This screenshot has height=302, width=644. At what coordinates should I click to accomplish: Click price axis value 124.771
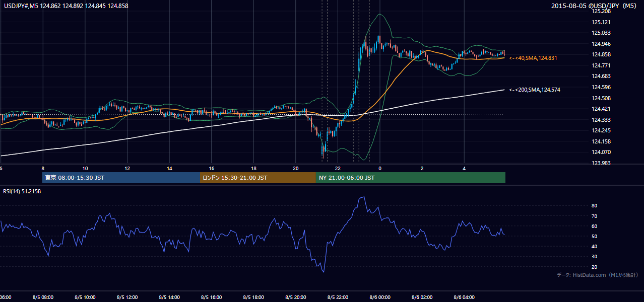[x=601, y=65]
